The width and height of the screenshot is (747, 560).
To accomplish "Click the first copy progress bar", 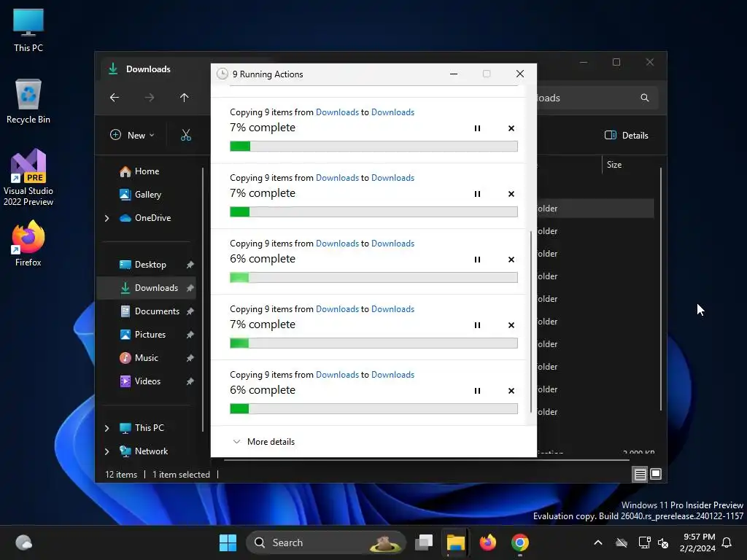I will click(373, 146).
